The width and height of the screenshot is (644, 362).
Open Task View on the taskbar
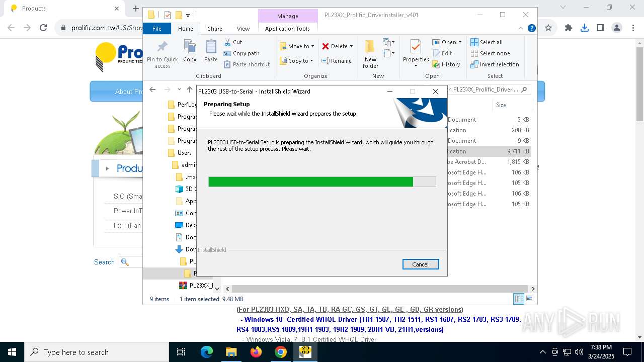click(x=181, y=352)
